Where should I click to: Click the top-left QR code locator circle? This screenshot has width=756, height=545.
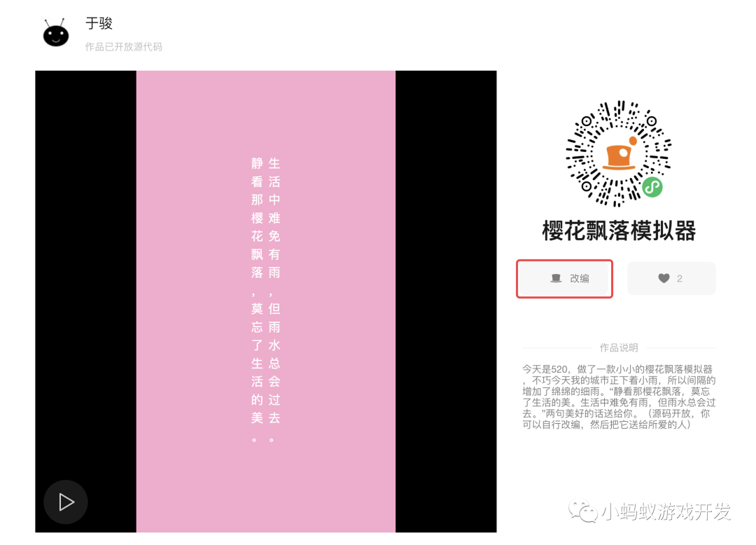(x=587, y=121)
